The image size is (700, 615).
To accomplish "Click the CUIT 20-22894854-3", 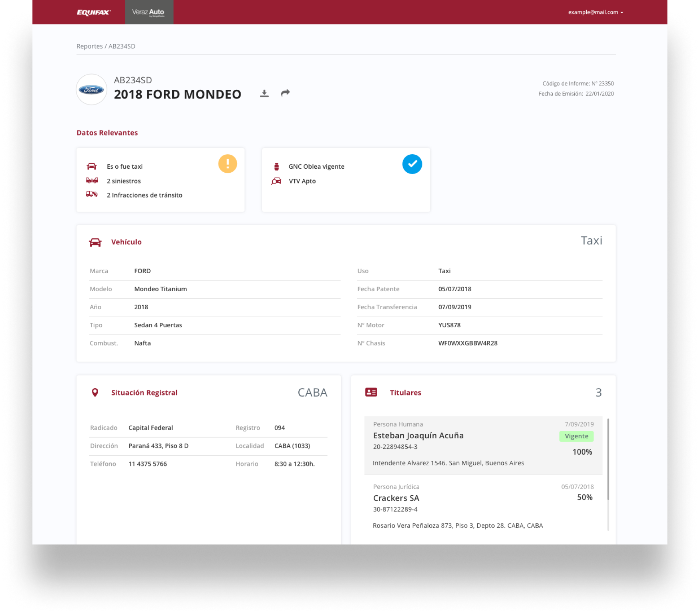I will point(395,447).
